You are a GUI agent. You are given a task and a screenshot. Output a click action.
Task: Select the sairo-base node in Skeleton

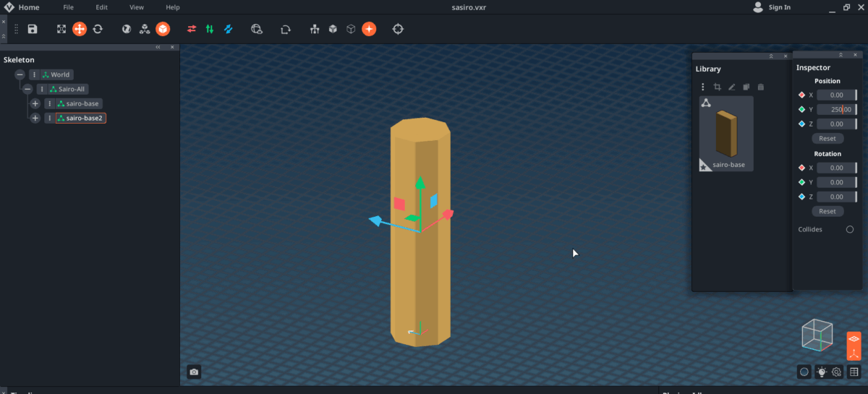(78, 103)
